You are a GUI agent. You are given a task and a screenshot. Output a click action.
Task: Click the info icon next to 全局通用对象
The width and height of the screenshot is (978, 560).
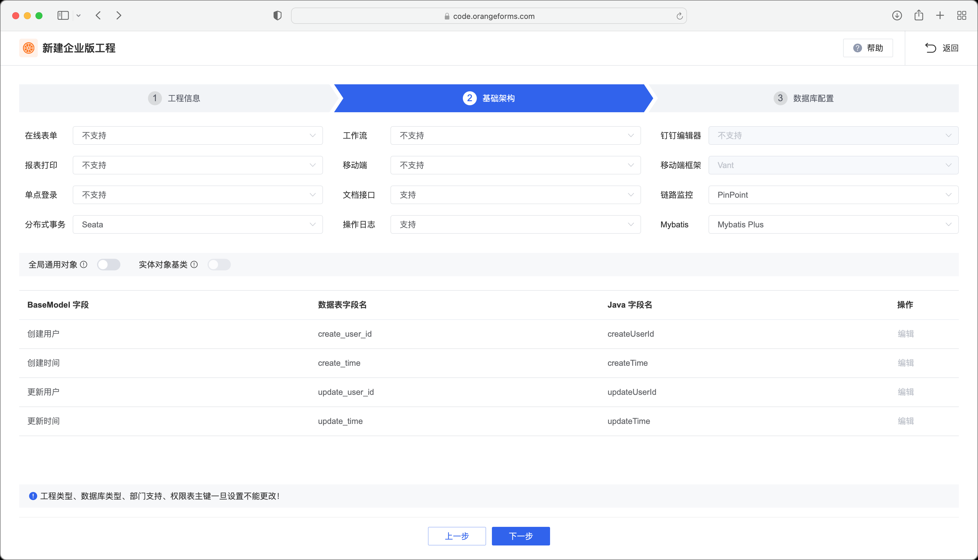(x=84, y=264)
